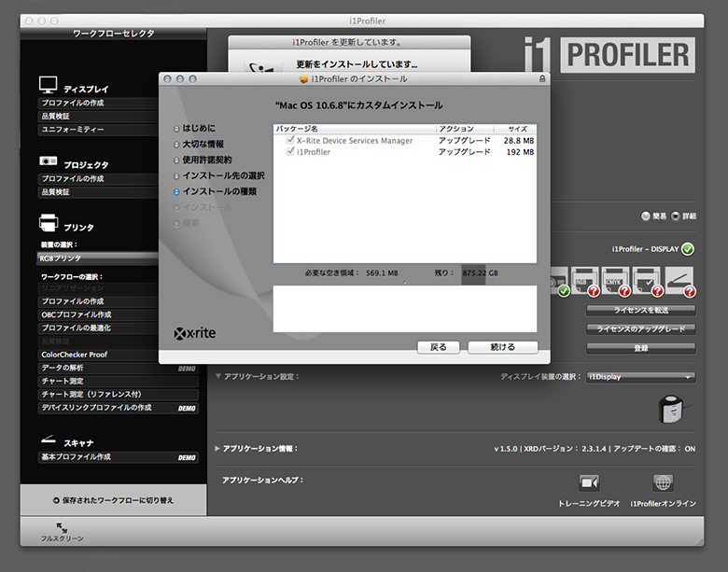Click the ライセンスを転送 button
Screen dimensions: 728x572
640,310
